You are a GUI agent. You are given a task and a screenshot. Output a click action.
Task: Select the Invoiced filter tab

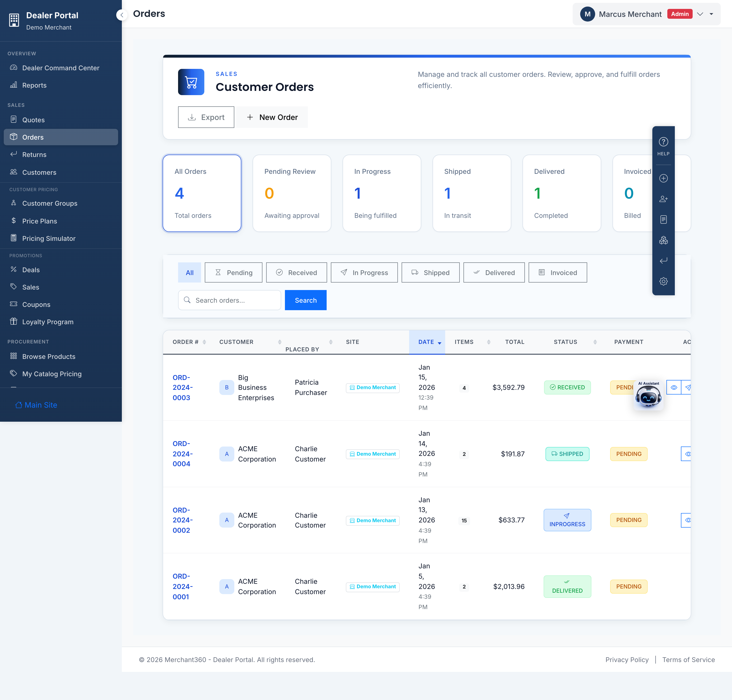point(558,272)
